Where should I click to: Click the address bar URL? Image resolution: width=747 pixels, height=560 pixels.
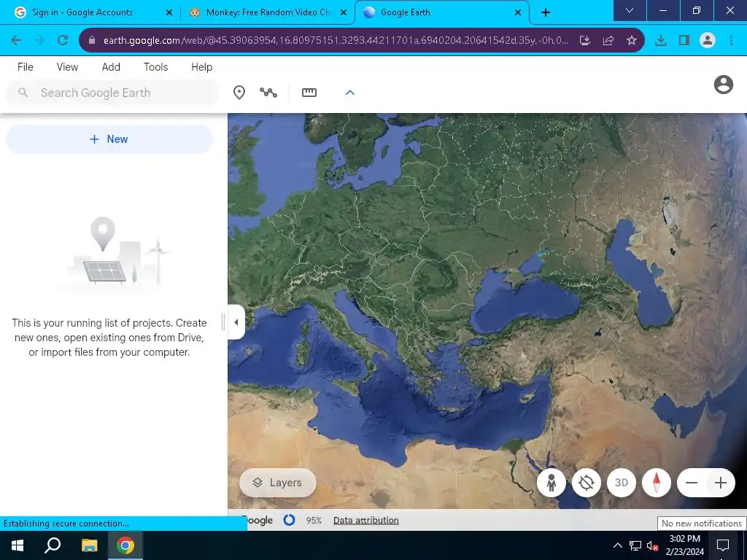click(x=336, y=41)
